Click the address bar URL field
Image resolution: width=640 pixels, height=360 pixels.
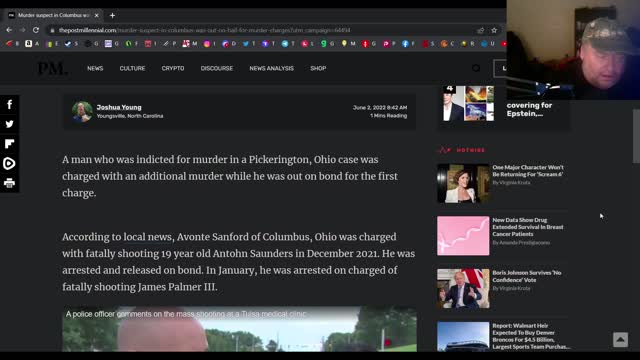click(261, 30)
